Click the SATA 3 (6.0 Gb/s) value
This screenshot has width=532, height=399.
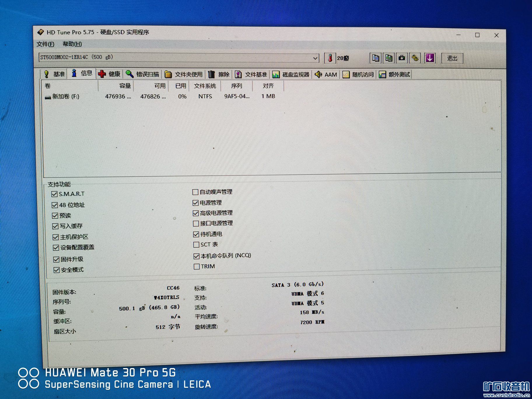click(x=297, y=285)
